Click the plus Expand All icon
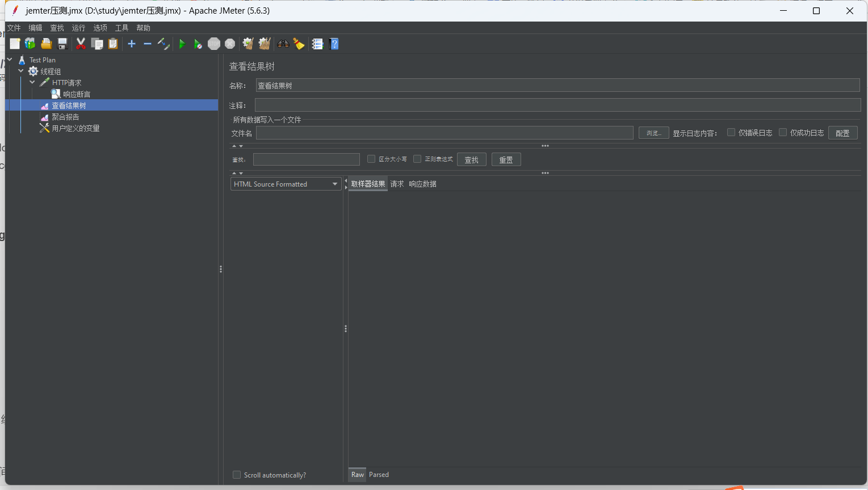Viewport: 868px width, 490px height. (132, 44)
